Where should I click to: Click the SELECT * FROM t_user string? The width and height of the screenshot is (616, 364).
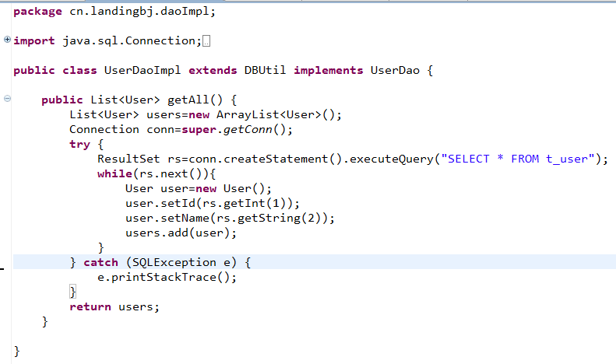tap(519, 159)
